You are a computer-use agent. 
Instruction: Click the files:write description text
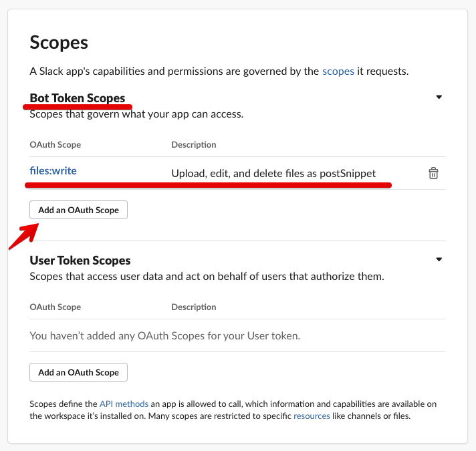coord(273,174)
